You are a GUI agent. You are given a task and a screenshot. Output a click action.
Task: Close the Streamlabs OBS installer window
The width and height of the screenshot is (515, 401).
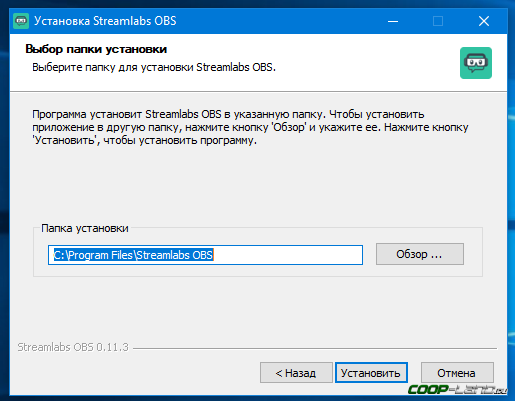click(484, 21)
